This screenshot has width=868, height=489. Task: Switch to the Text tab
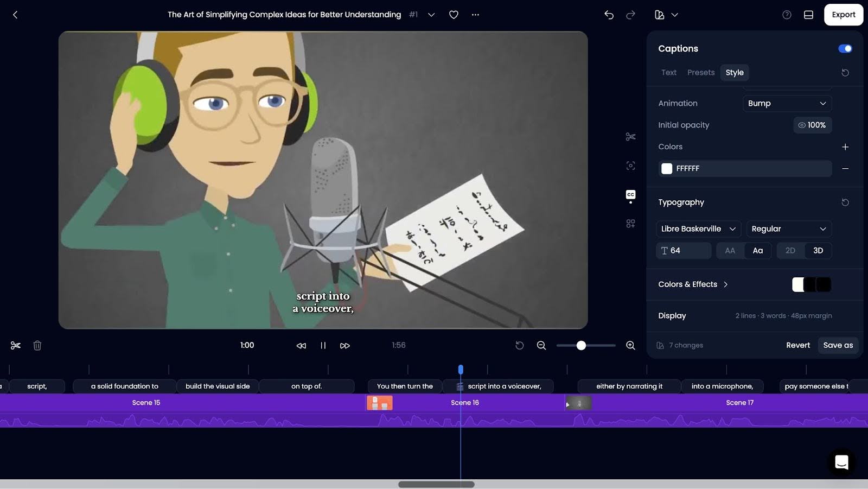coord(668,72)
